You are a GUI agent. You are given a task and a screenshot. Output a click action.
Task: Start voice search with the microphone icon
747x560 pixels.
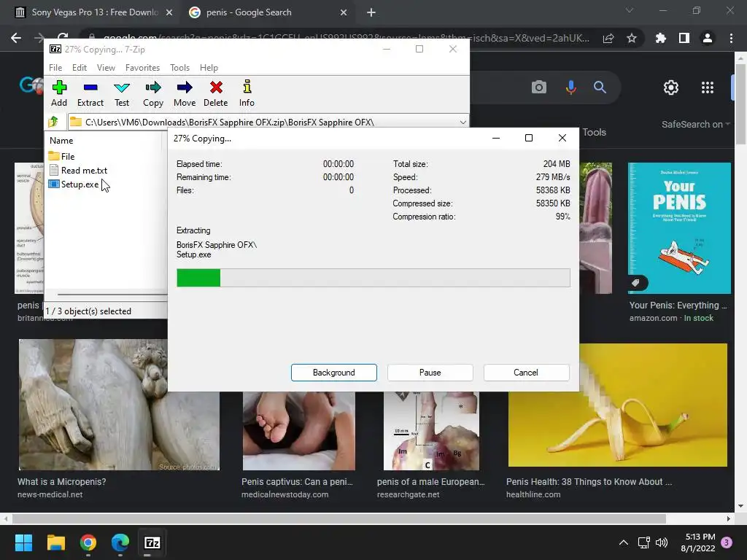pos(570,87)
